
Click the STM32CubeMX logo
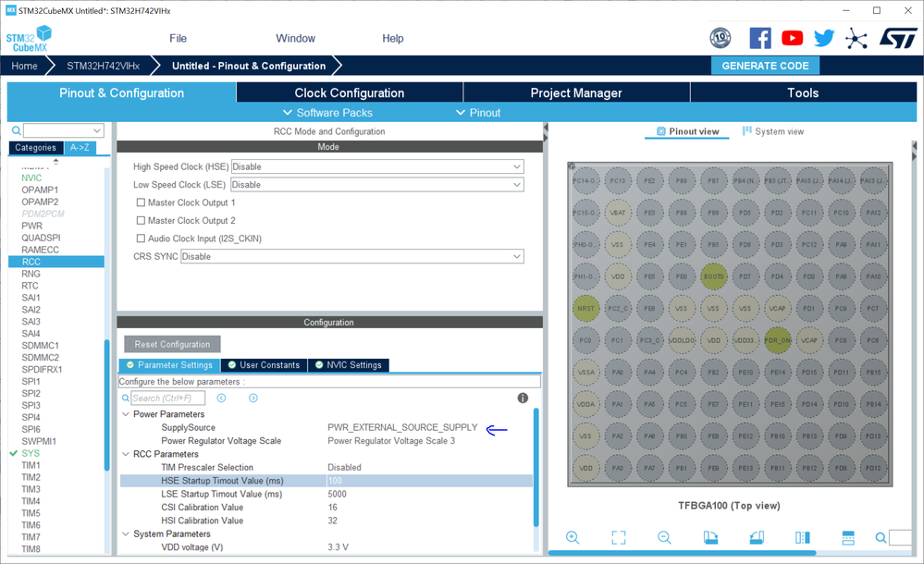[29, 39]
